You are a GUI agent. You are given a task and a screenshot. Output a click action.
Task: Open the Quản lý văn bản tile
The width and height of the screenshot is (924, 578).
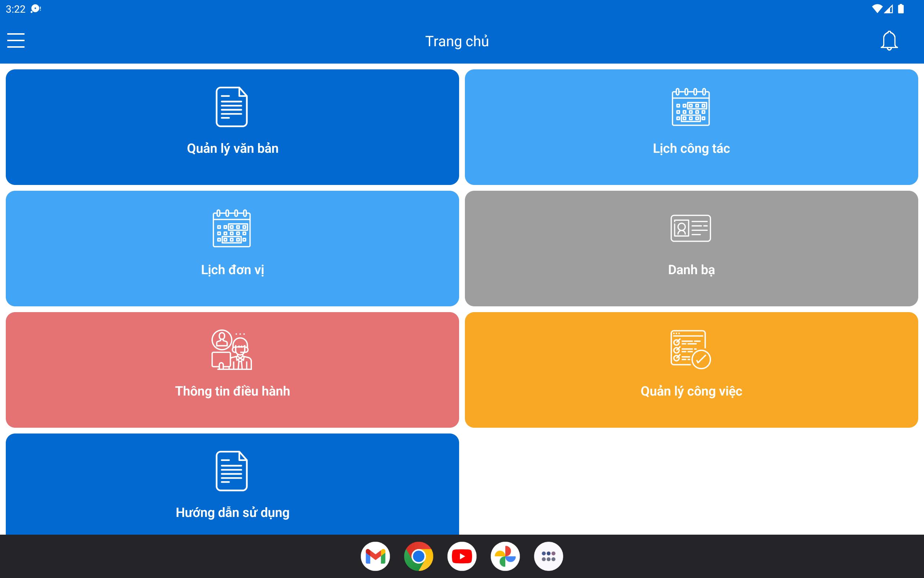(x=232, y=127)
